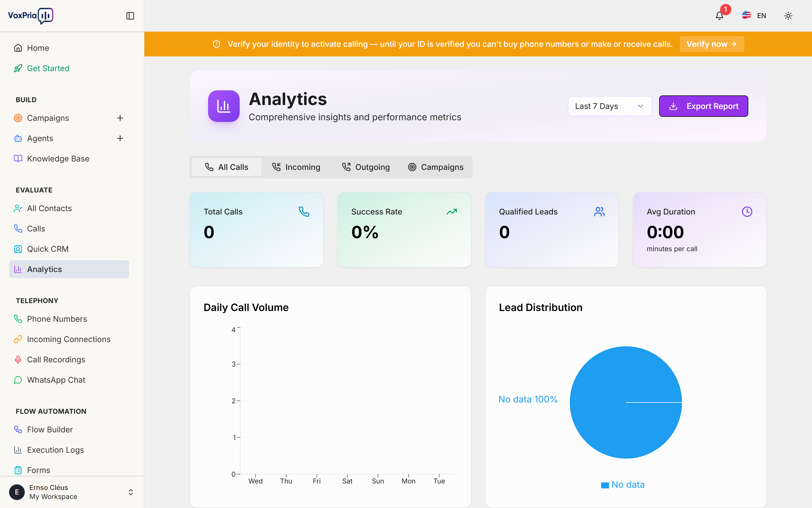The image size is (812, 508).
Task: Select Analytics in sidebar
Action: 69,269
